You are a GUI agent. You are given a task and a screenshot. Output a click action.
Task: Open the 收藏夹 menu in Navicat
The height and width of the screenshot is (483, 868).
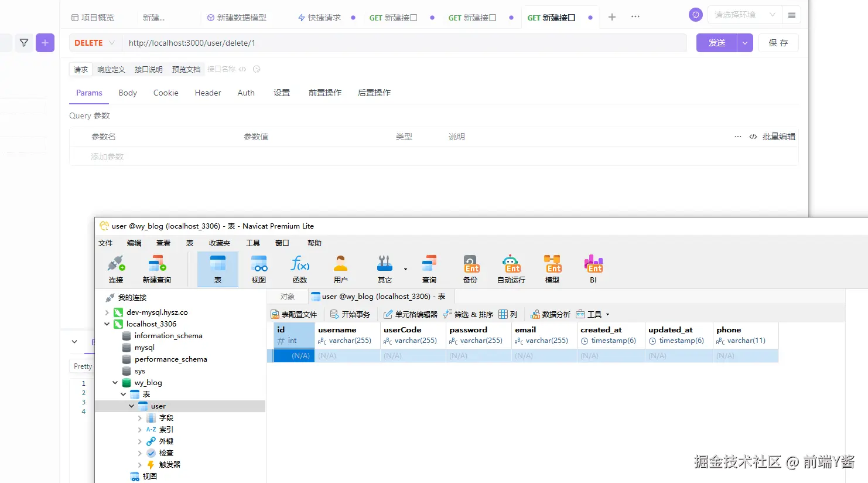point(220,243)
